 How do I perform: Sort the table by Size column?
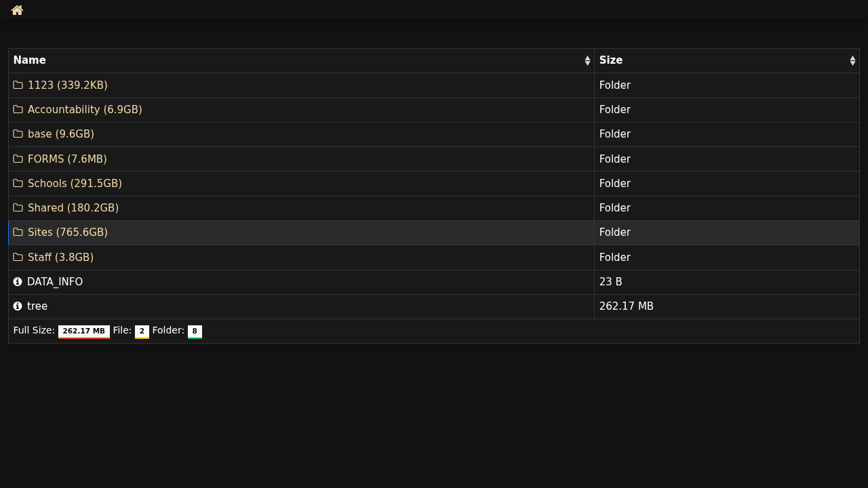[x=611, y=60]
